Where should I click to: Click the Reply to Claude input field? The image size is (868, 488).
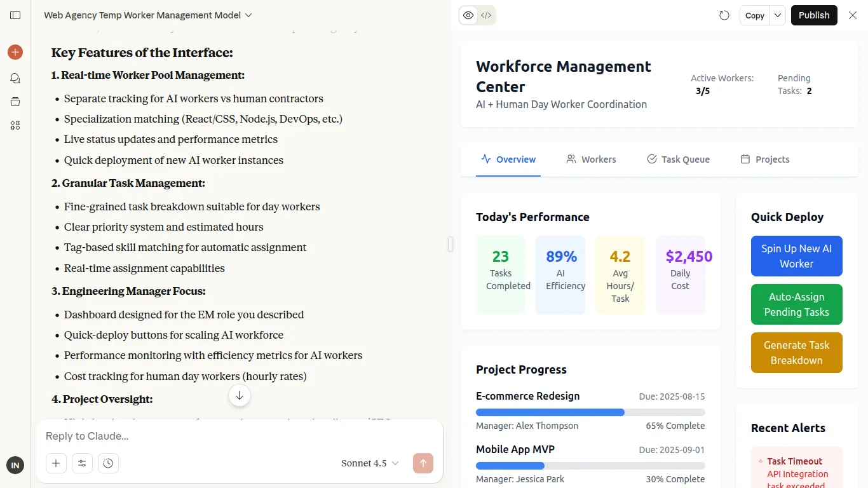239,436
